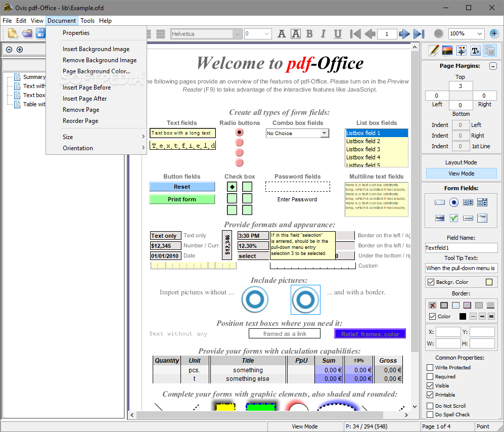Click the plain 'A' text style icon

point(282,34)
